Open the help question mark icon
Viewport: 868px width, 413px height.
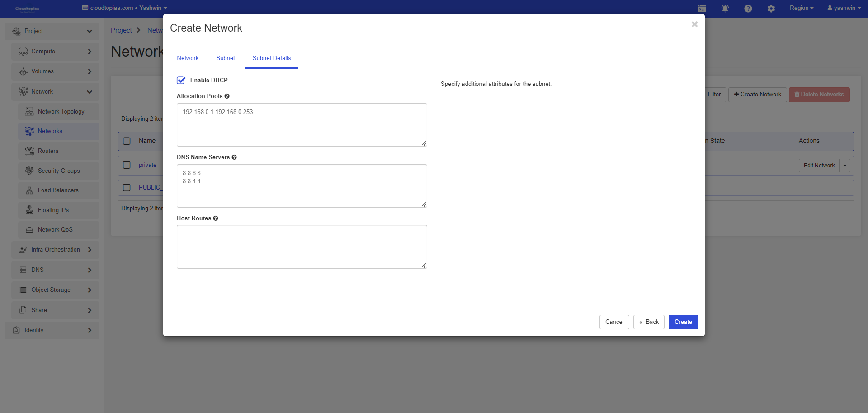(x=748, y=9)
